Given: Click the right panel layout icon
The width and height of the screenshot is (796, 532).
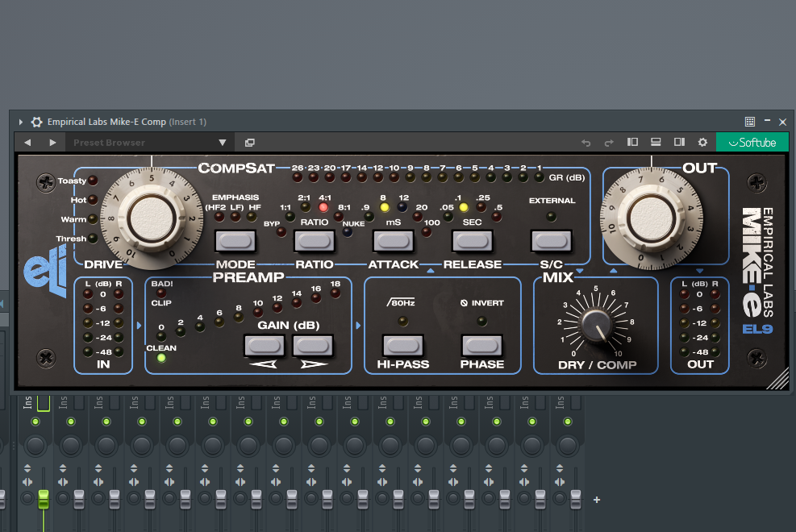Looking at the screenshot, I should coord(679,142).
